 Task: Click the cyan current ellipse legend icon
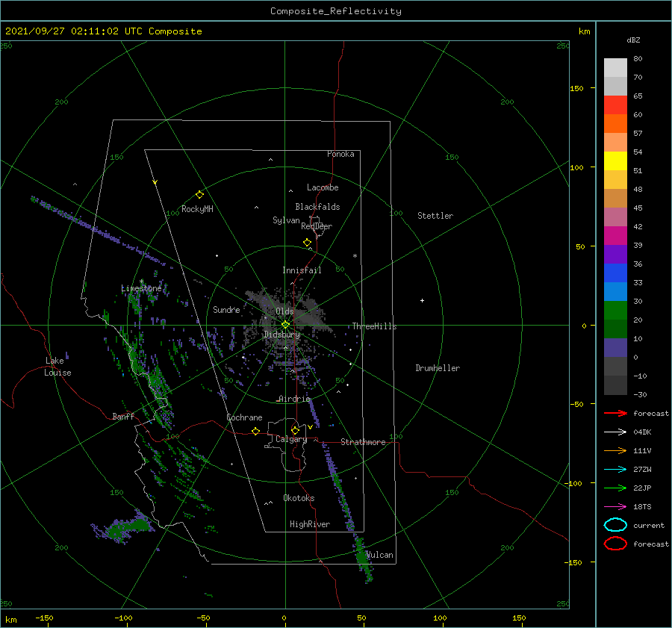point(615,525)
